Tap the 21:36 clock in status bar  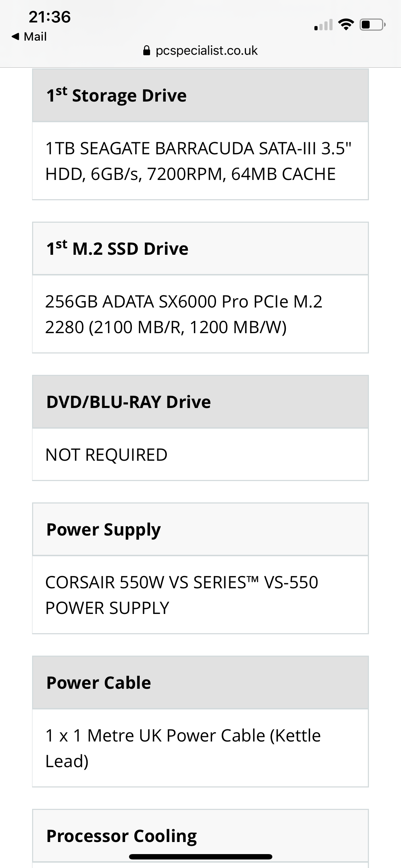click(50, 17)
